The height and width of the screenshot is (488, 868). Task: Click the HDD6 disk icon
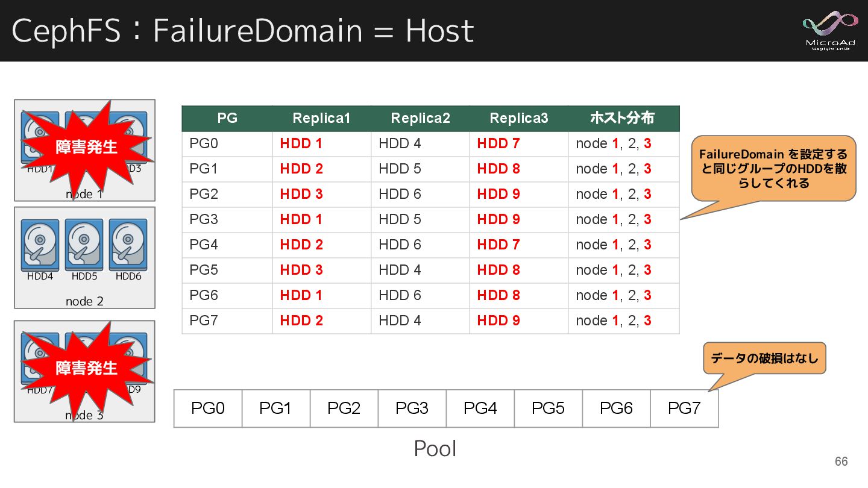pyautogui.click(x=128, y=245)
